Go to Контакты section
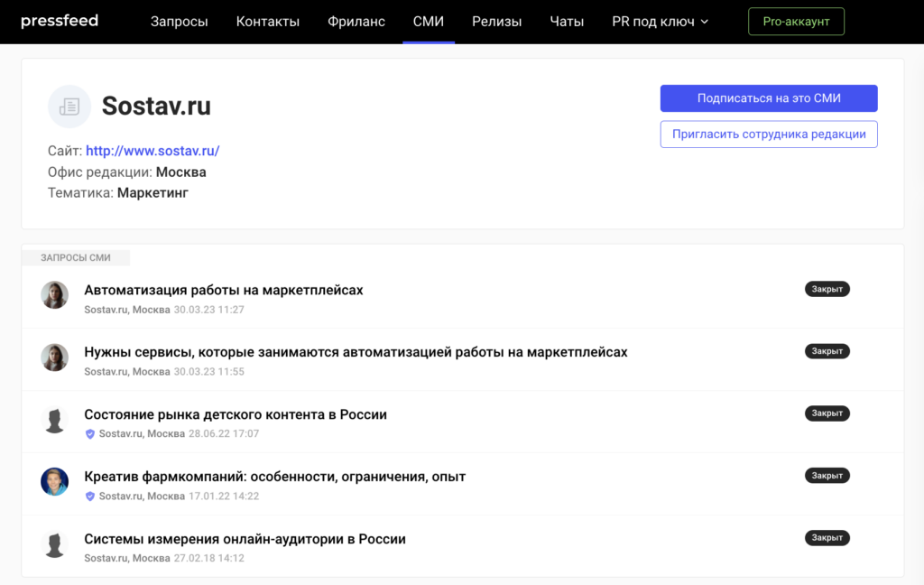 [x=267, y=22]
